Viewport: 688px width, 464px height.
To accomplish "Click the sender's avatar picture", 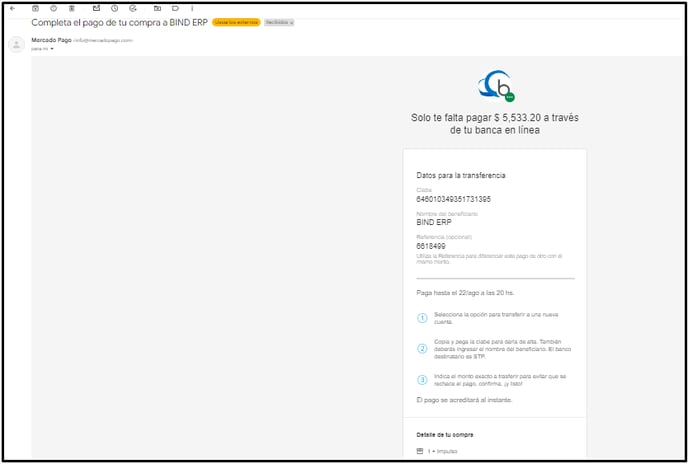I will tap(17, 44).
